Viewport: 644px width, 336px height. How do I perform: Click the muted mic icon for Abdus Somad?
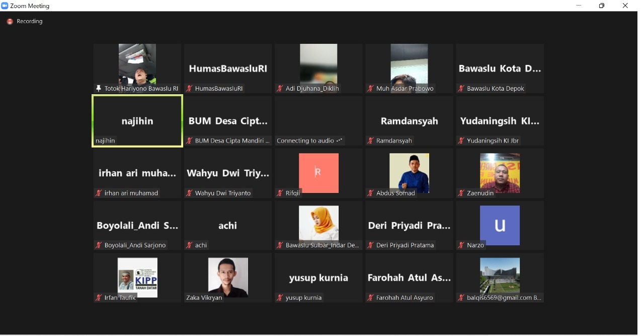tap(371, 193)
